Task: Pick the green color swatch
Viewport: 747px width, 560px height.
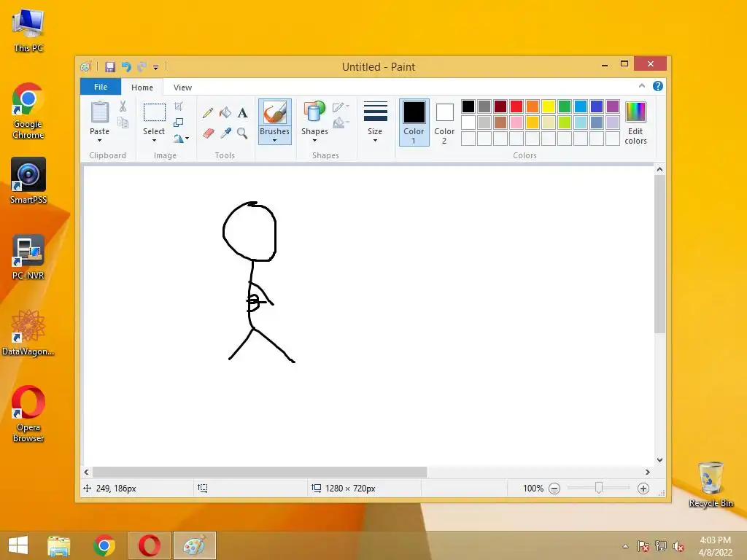Action: coord(565,106)
